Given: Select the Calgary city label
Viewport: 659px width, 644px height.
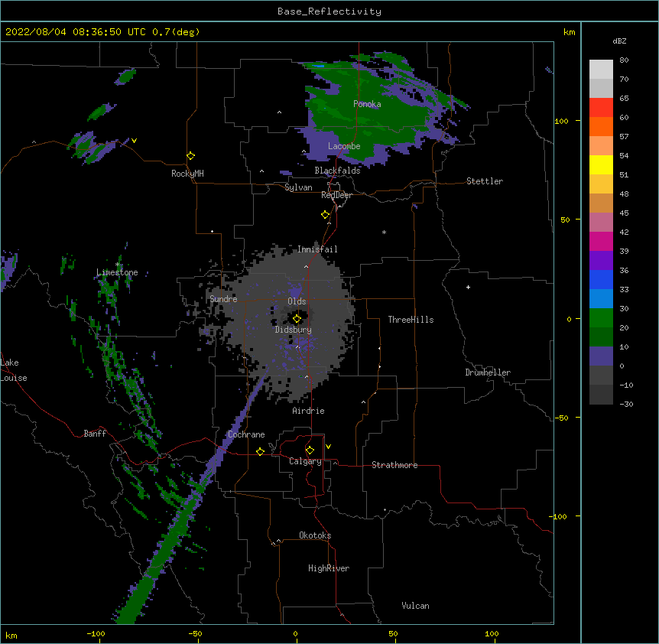Looking at the screenshot, I should click(305, 461).
